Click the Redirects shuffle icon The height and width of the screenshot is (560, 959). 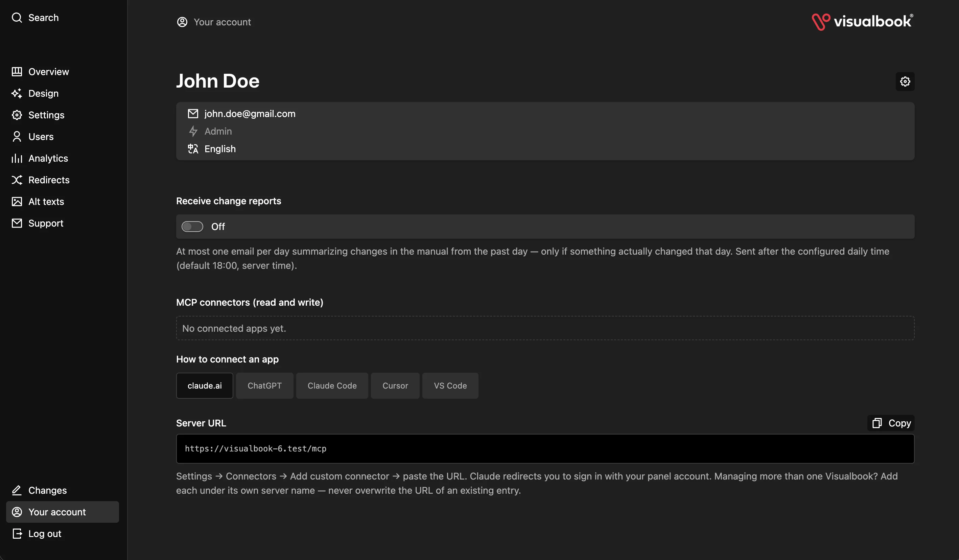(x=17, y=180)
